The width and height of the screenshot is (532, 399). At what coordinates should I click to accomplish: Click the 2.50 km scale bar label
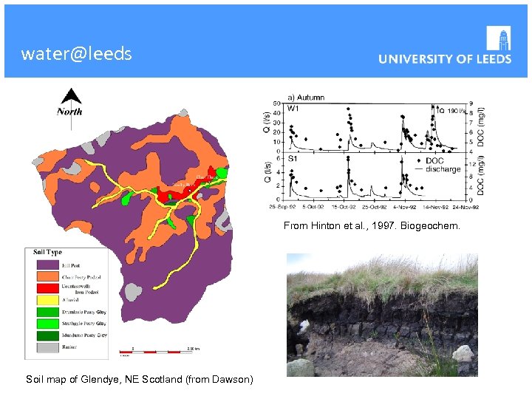pyautogui.click(x=194, y=349)
